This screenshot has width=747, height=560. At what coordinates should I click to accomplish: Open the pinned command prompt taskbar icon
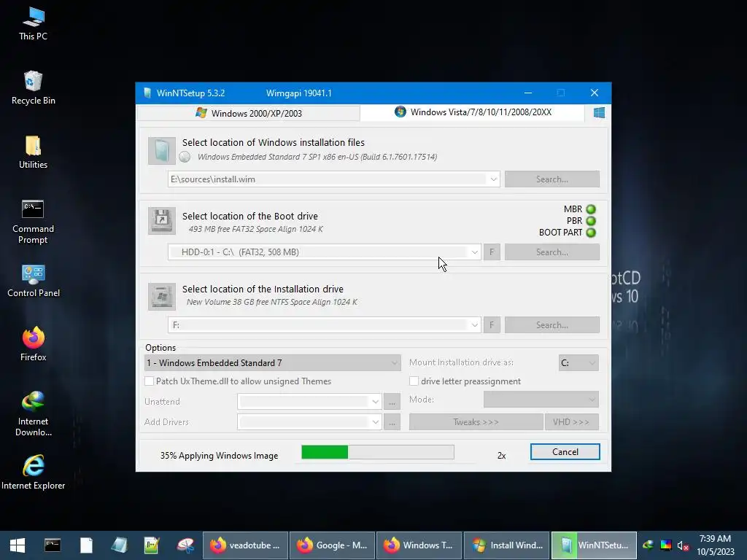coord(53,545)
